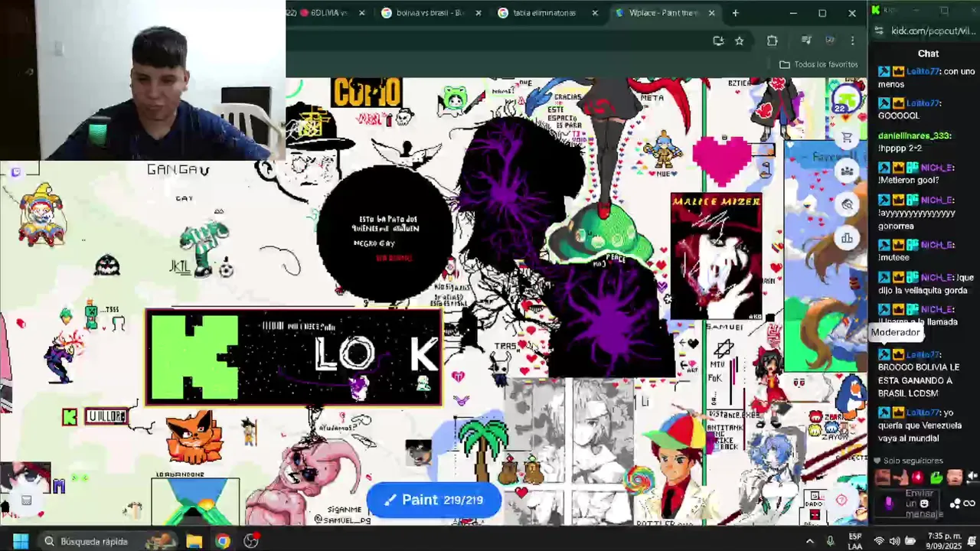Click the microphone icon in system tray
The width and height of the screenshot is (980, 551).
[x=830, y=541]
